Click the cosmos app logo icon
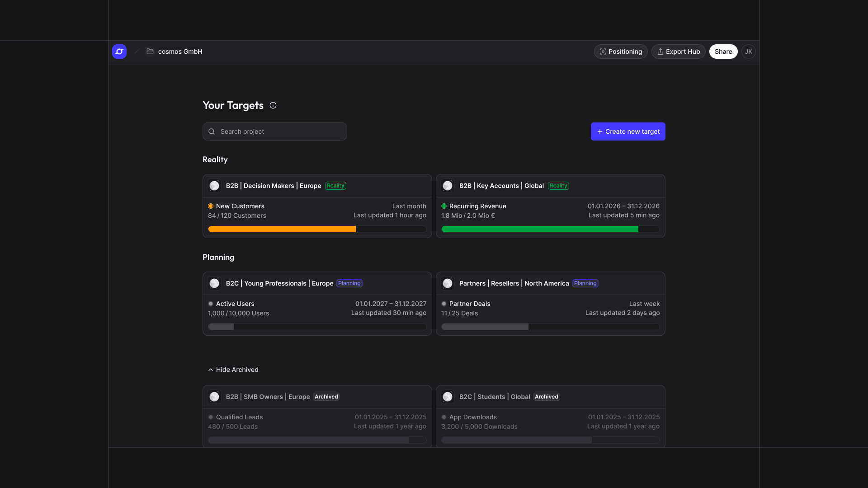Viewport: 868px width, 488px height. 119,52
